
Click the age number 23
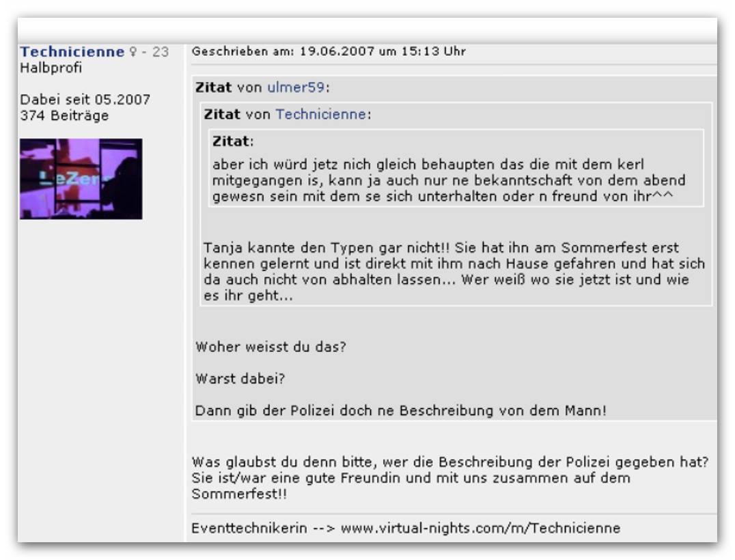(161, 52)
